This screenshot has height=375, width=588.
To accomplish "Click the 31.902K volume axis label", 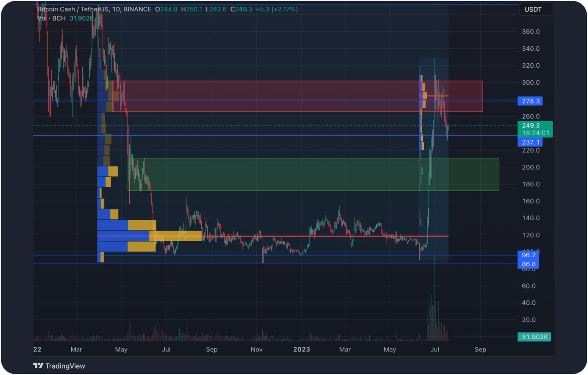I will tap(534, 337).
